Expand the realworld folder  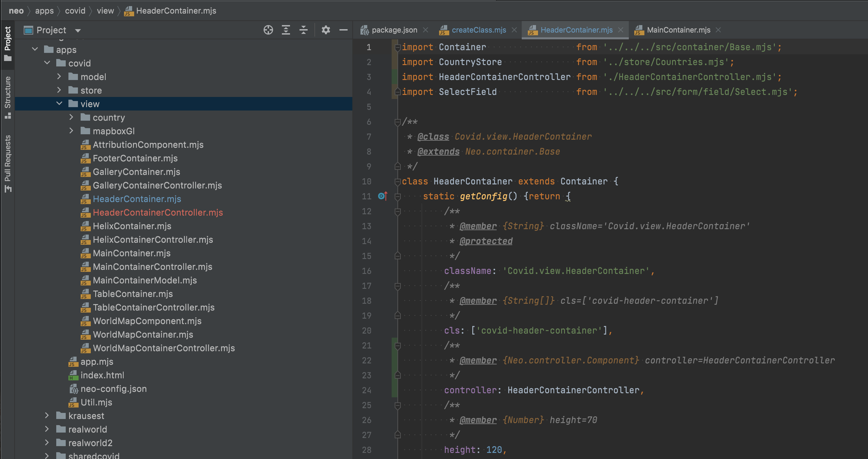(x=47, y=429)
